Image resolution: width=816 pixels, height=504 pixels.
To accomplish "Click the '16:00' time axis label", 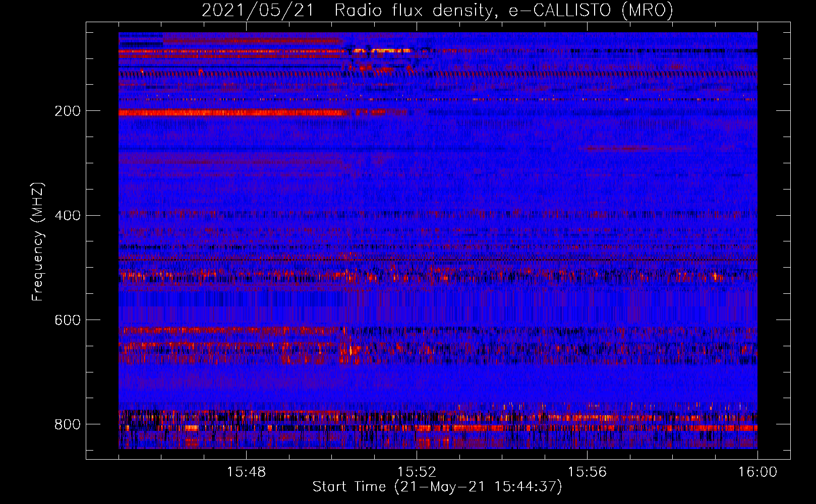I will [757, 472].
